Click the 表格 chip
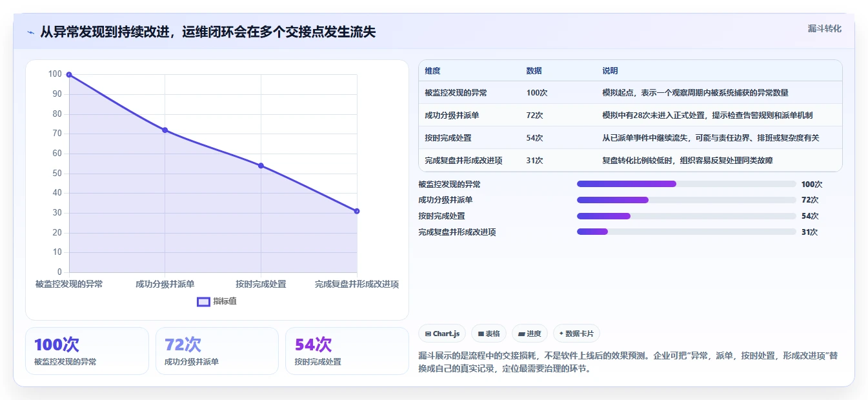 click(489, 334)
